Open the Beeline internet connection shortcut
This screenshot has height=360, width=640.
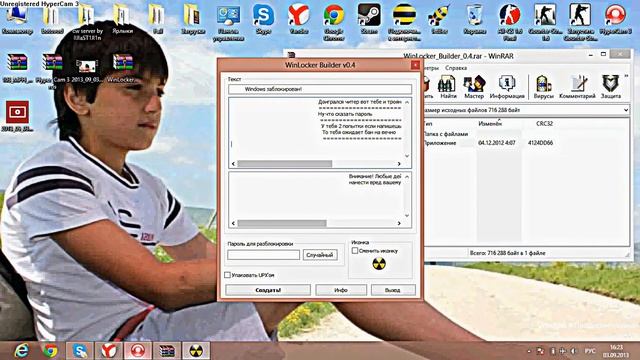(404, 22)
